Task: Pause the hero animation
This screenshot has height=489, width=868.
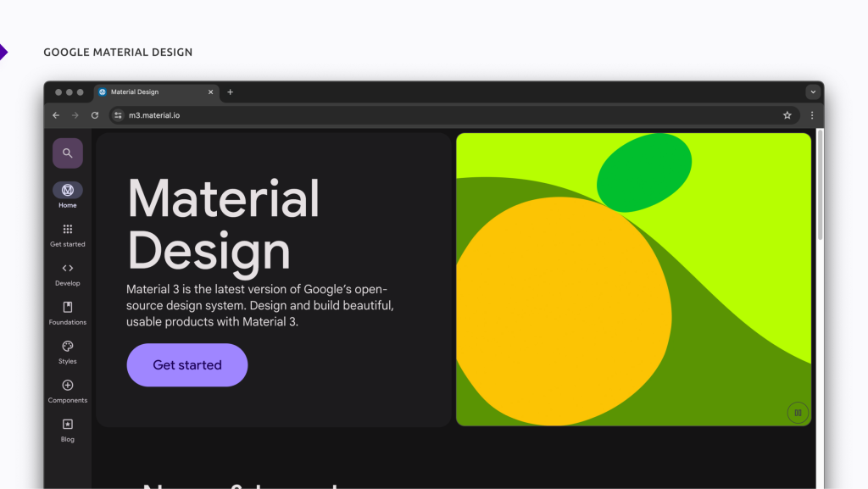Action: click(x=798, y=413)
